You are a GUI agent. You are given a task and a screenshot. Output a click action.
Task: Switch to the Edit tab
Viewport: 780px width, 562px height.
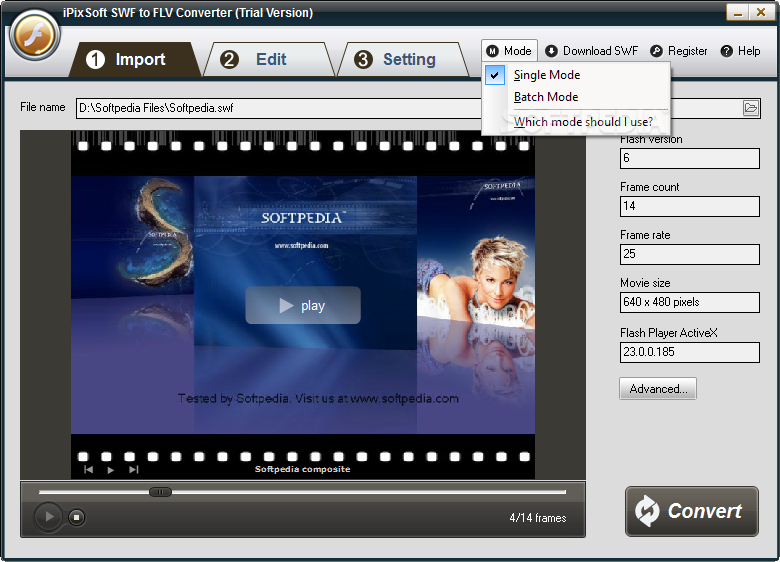click(x=269, y=60)
